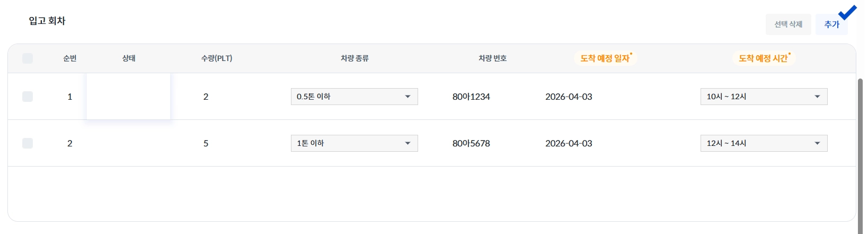The height and width of the screenshot is (234, 868).
Task: Click the first row's 2026-04-03 arrival date
Action: click(x=569, y=97)
